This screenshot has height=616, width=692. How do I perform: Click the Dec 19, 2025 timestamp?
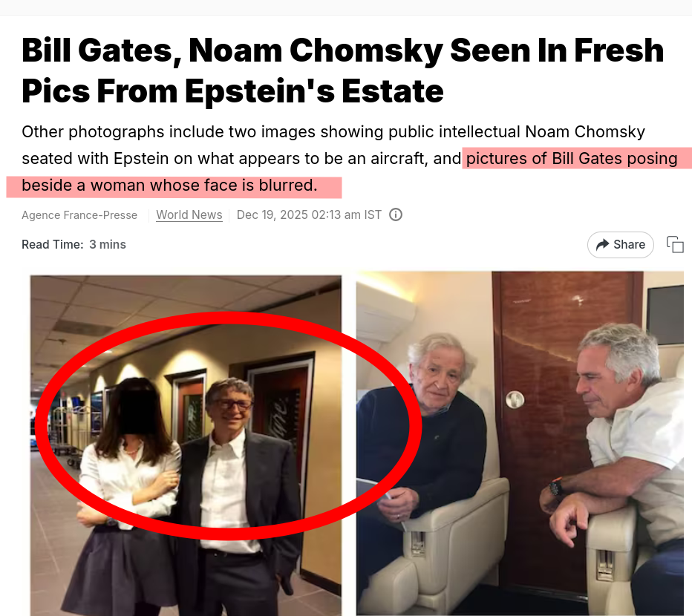[308, 214]
